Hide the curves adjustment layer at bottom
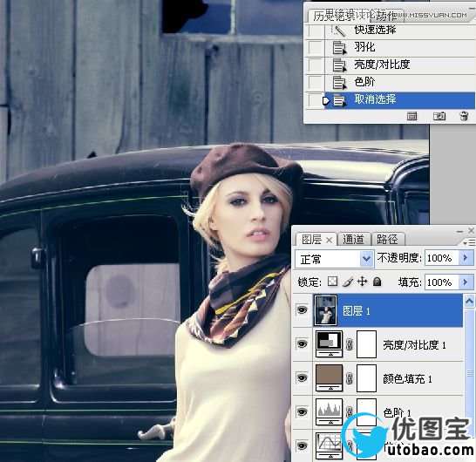Image resolution: width=476 pixels, height=462 pixels. [302, 445]
